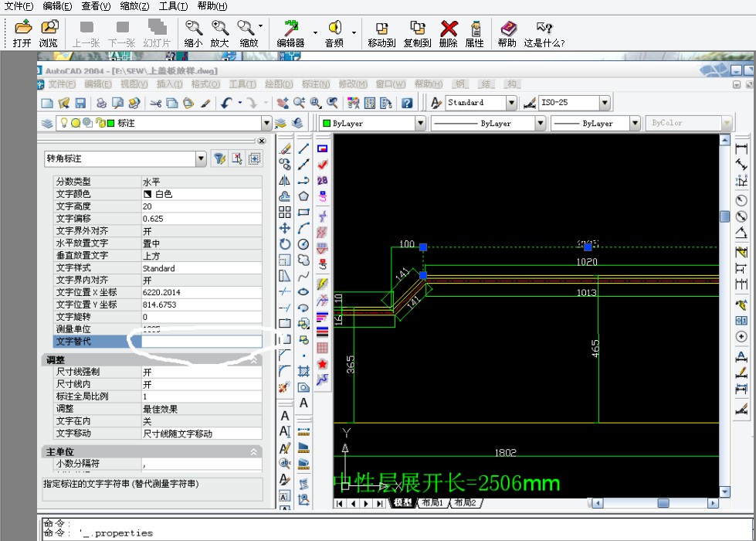This screenshot has width=756, height=541.
Task: Click the Pan hand icon
Action: [x=283, y=103]
